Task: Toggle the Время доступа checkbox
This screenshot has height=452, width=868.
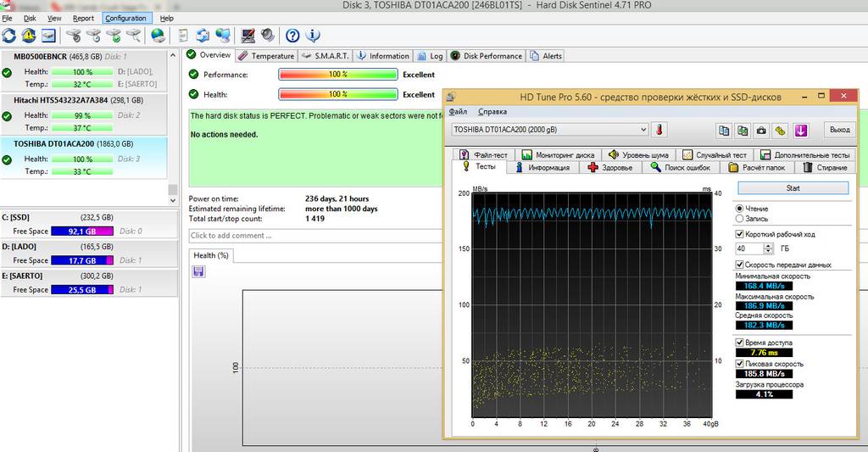Action: pyautogui.click(x=739, y=343)
